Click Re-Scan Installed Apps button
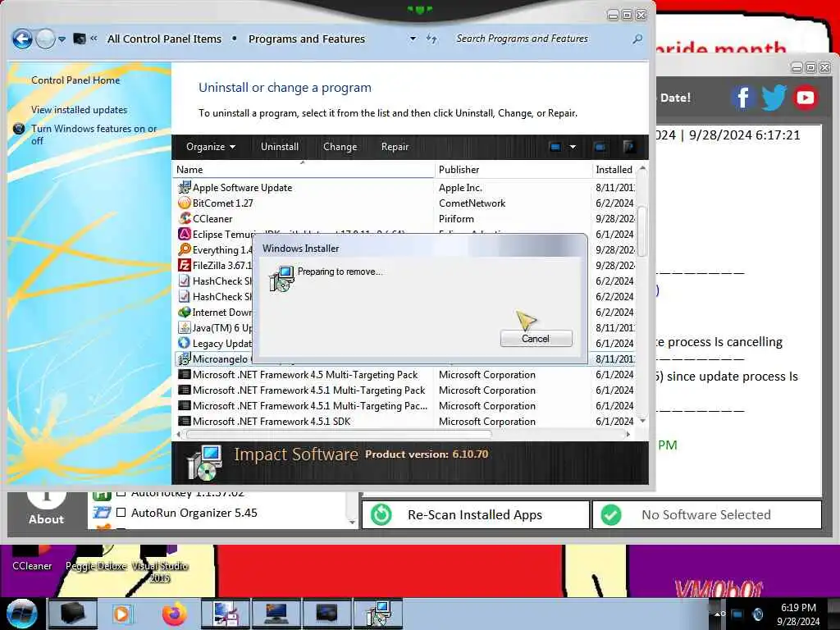This screenshot has height=630, width=840. pos(475,515)
